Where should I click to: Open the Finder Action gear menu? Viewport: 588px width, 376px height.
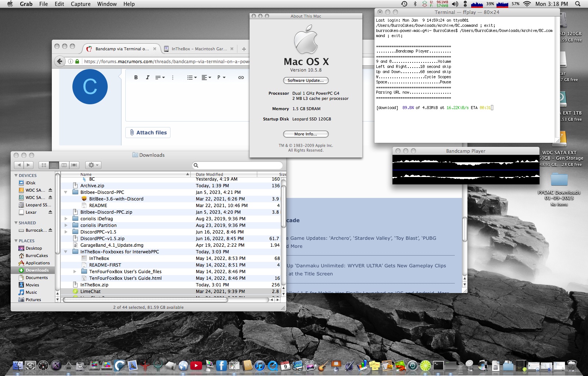click(x=93, y=165)
